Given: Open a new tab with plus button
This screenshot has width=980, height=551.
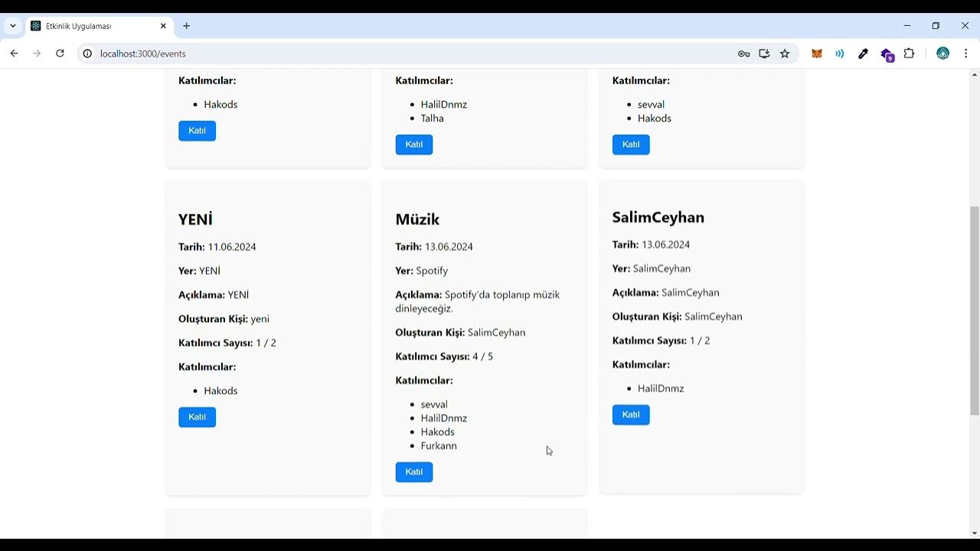Looking at the screenshot, I should pos(186,26).
